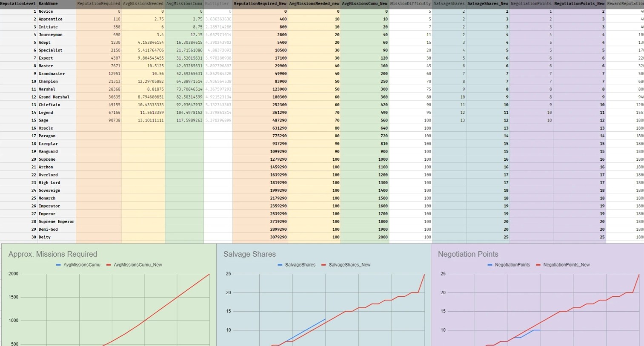The height and width of the screenshot is (346, 644).
Task: Click the cell containing 487290
Action: [x=260, y=120]
